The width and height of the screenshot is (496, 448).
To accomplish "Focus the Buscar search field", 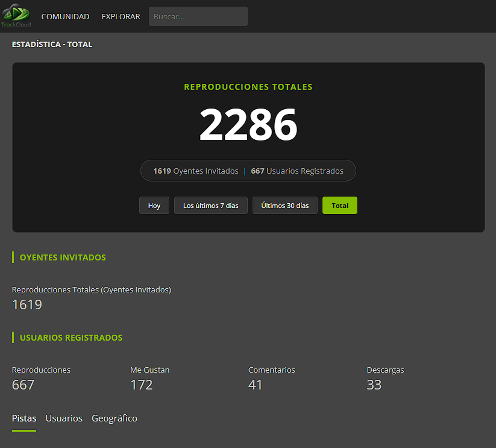I will click(x=198, y=17).
